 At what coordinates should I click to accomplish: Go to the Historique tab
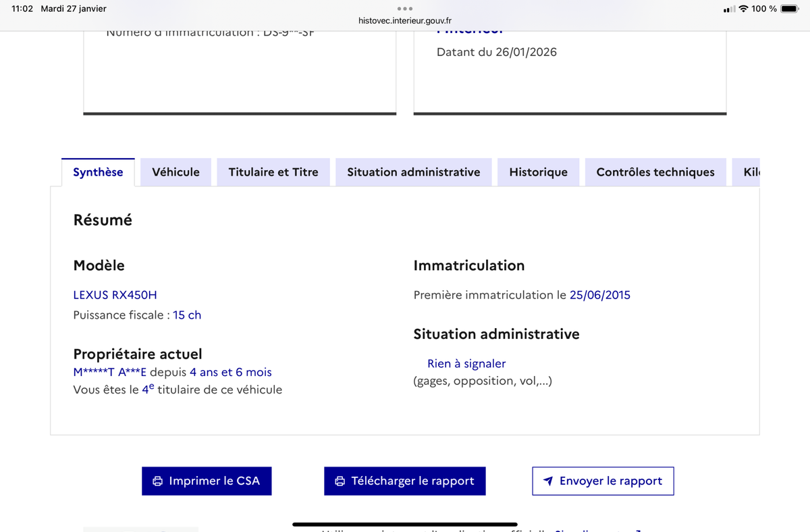pyautogui.click(x=538, y=172)
